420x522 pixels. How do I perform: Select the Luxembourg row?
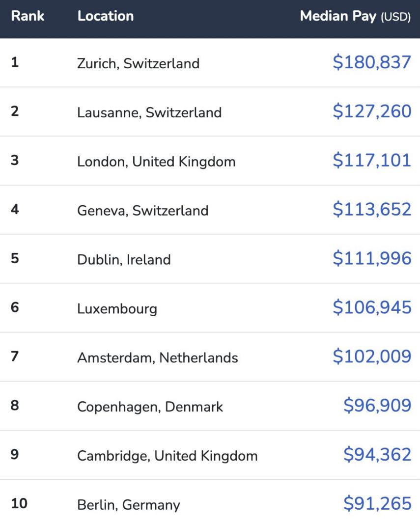[x=210, y=307]
